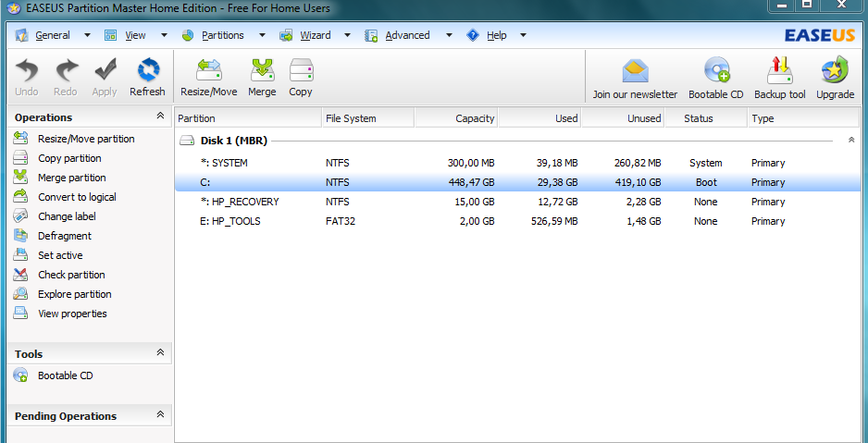This screenshot has width=868, height=443.
Task: Click the Disk 1 (MBR) drive icon
Action: pos(188,141)
